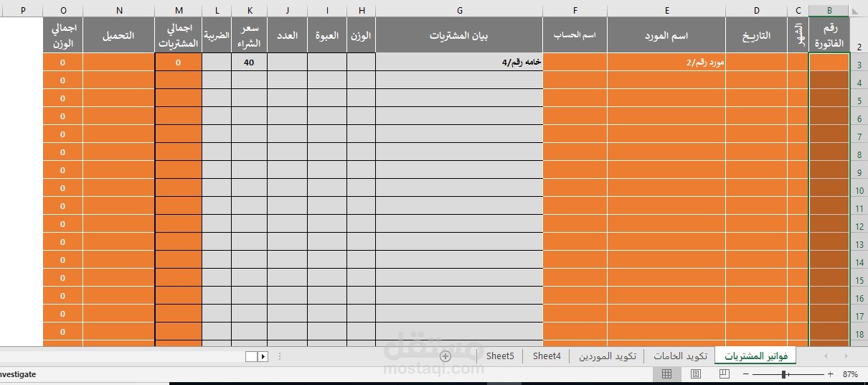Click the التاريخ header cell
This screenshot has width=868, height=385.
(756, 35)
